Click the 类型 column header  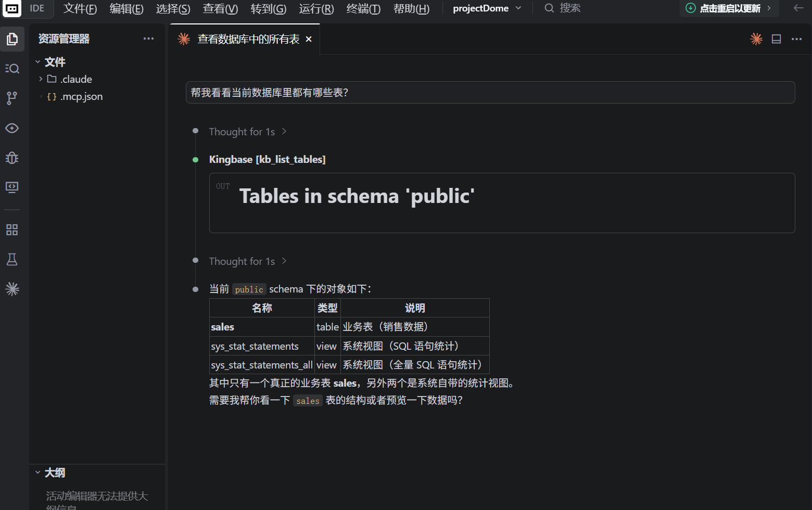coord(327,308)
